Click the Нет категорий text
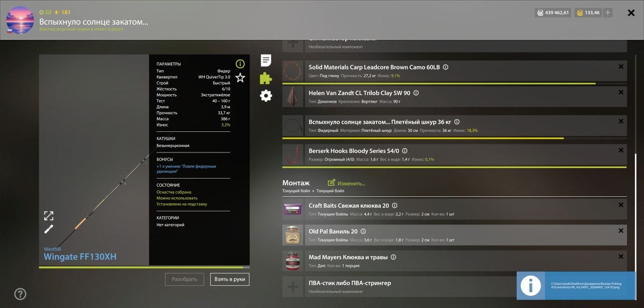This screenshot has height=308, width=644. [171, 225]
